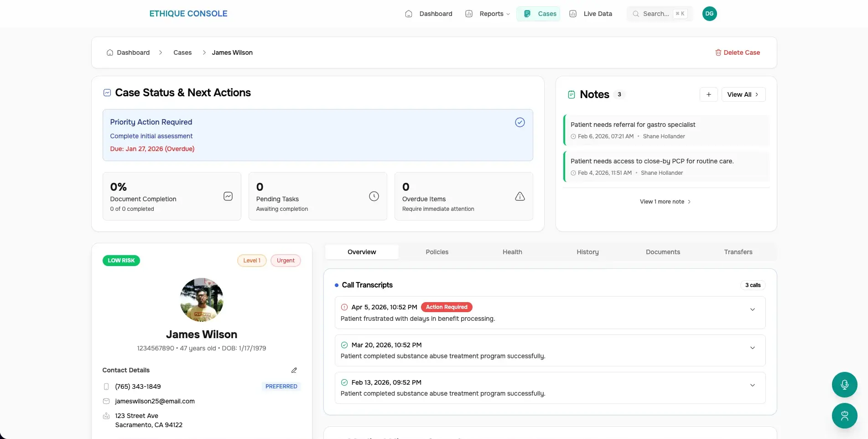This screenshot has height=439, width=868.
Task: Switch to the Documents tab
Action: coord(663,251)
